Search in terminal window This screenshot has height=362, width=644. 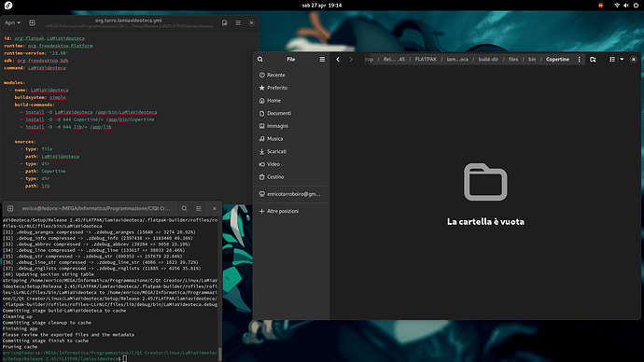pyautogui.click(x=185, y=208)
